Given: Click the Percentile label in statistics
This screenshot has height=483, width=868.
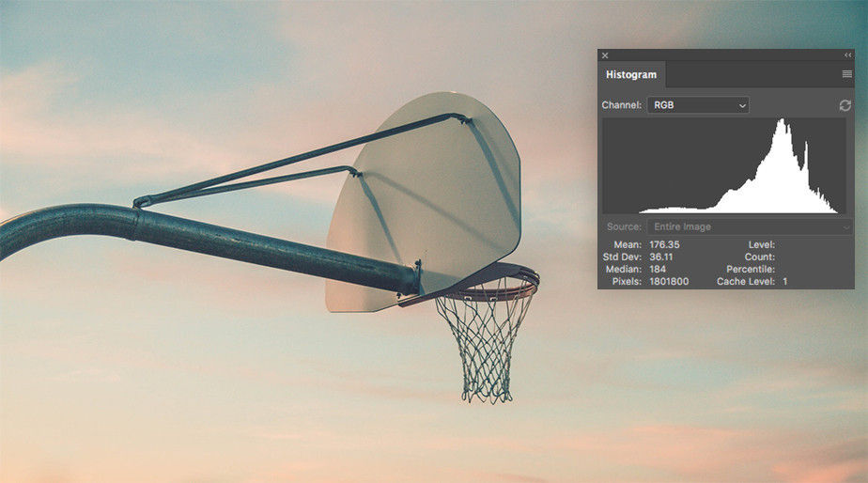Looking at the screenshot, I should (x=750, y=269).
